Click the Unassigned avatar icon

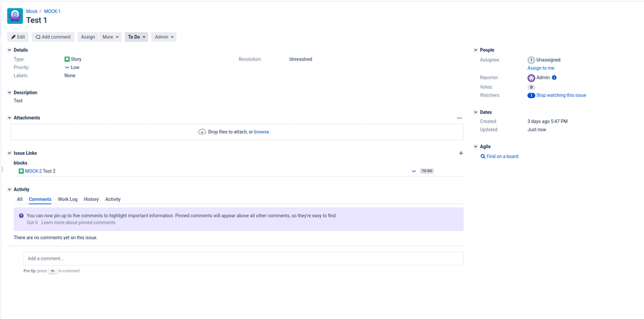coord(531,60)
